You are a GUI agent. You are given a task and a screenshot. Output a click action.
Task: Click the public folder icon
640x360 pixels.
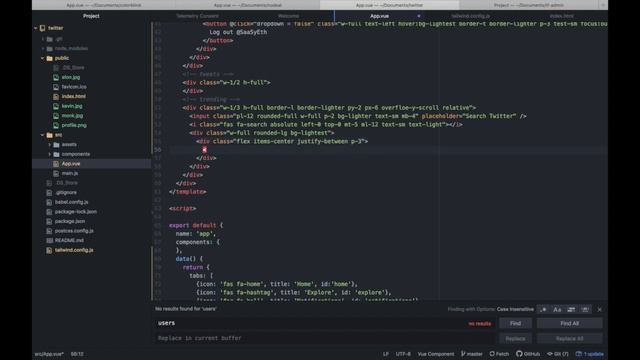click(49, 58)
